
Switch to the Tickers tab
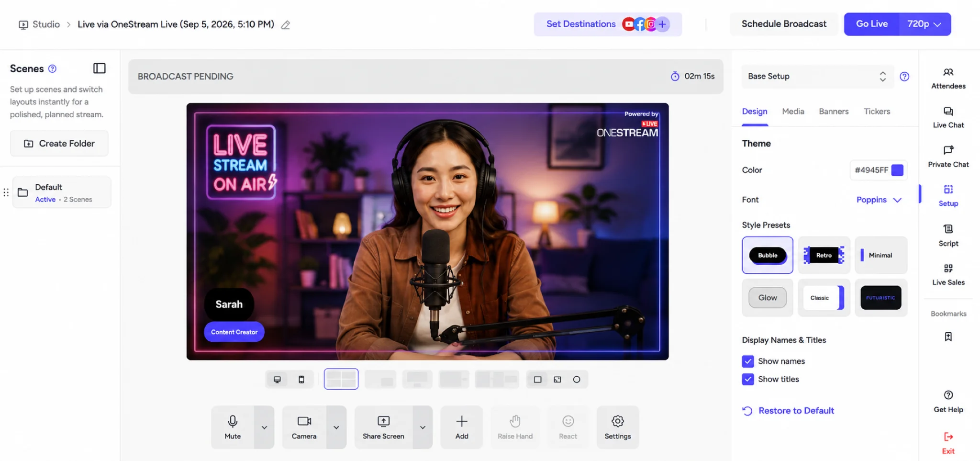[877, 112]
